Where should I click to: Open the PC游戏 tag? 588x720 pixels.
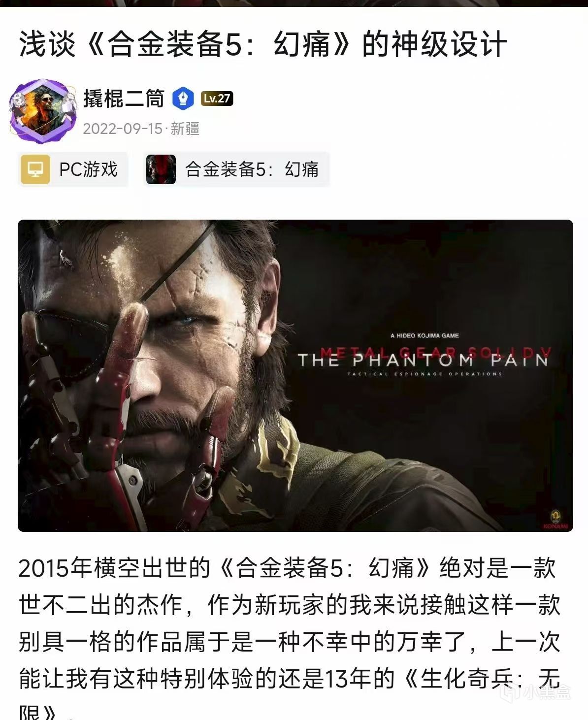[73, 169]
